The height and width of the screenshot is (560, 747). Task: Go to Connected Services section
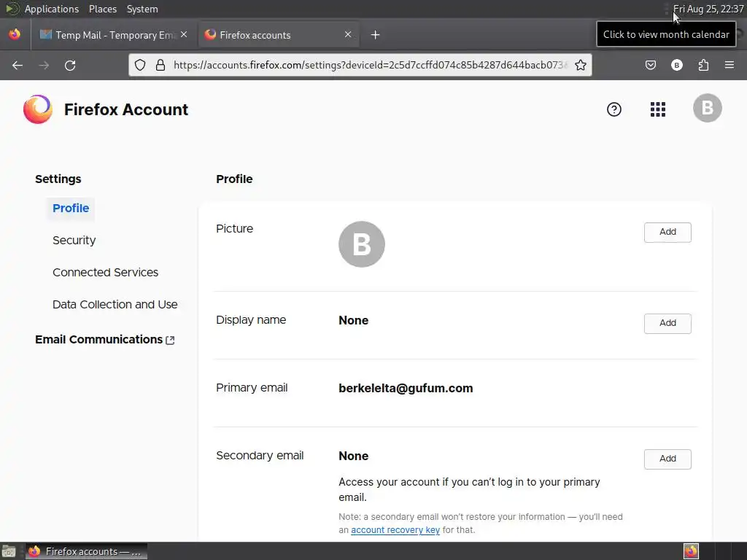(x=105, y=273)
